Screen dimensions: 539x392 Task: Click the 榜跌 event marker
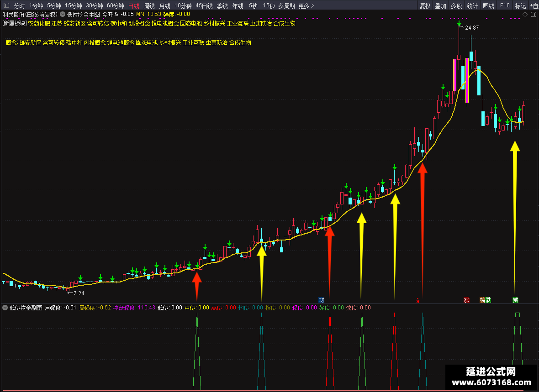coord(486,300)
